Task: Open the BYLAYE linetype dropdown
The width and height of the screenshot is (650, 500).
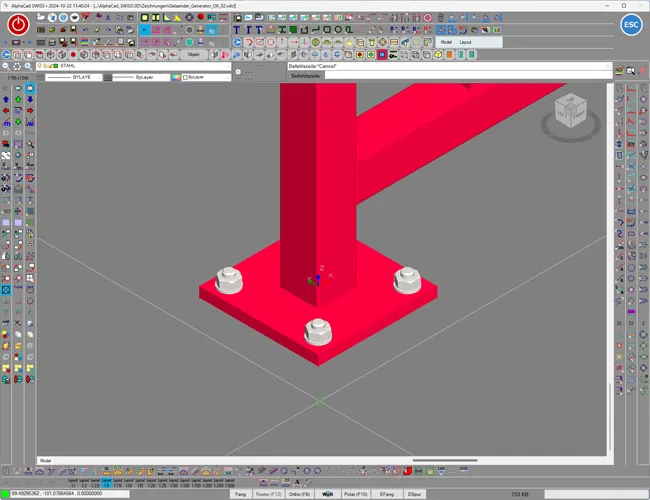Action: pyautogui.click(x=73, y=77)
